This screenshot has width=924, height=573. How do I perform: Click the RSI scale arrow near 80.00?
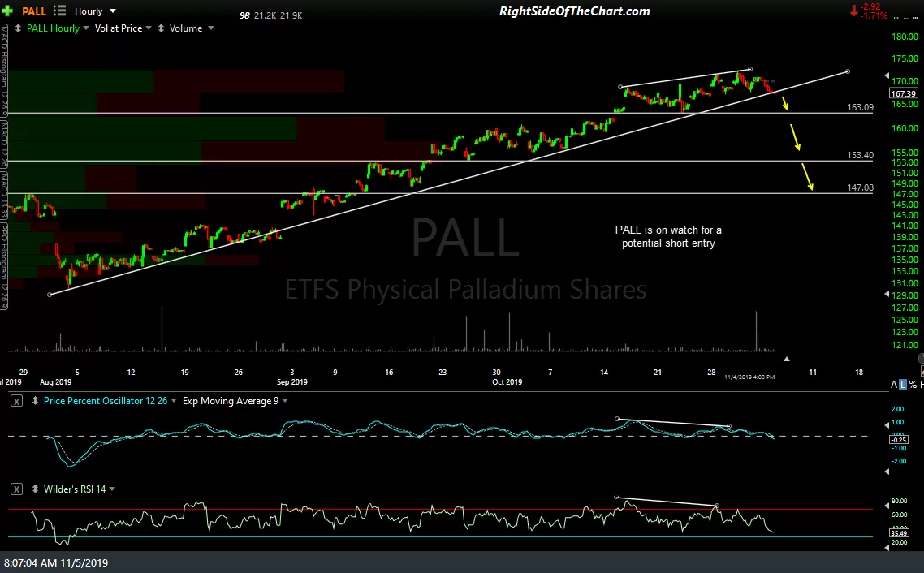(887, 506)
